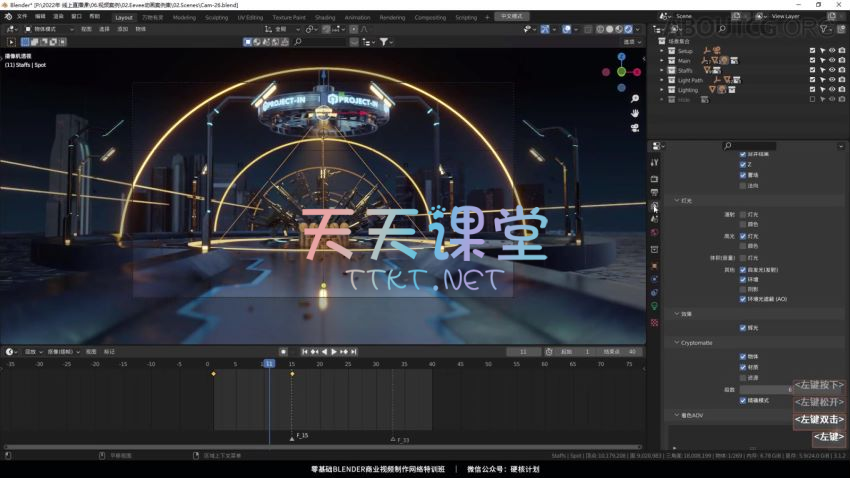Viewport: 850px width, 478px height.
Task: Uncheck the 环境光遮蔽 (AO) checkbox
Action: coord(743,299)
